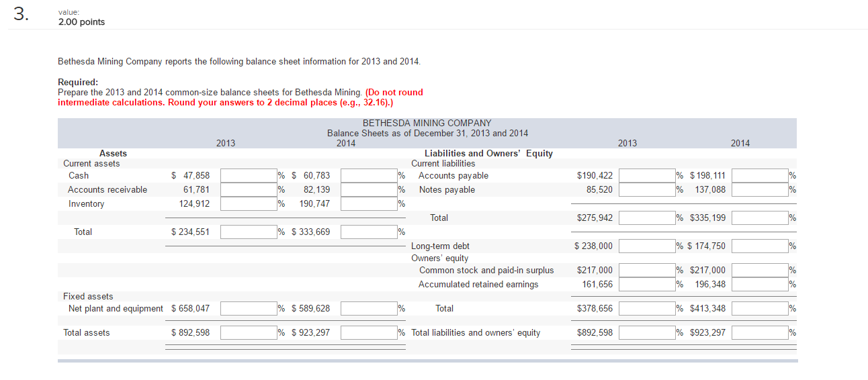Click Total liabilities and owners' equity 2014 input

point(760,333)
